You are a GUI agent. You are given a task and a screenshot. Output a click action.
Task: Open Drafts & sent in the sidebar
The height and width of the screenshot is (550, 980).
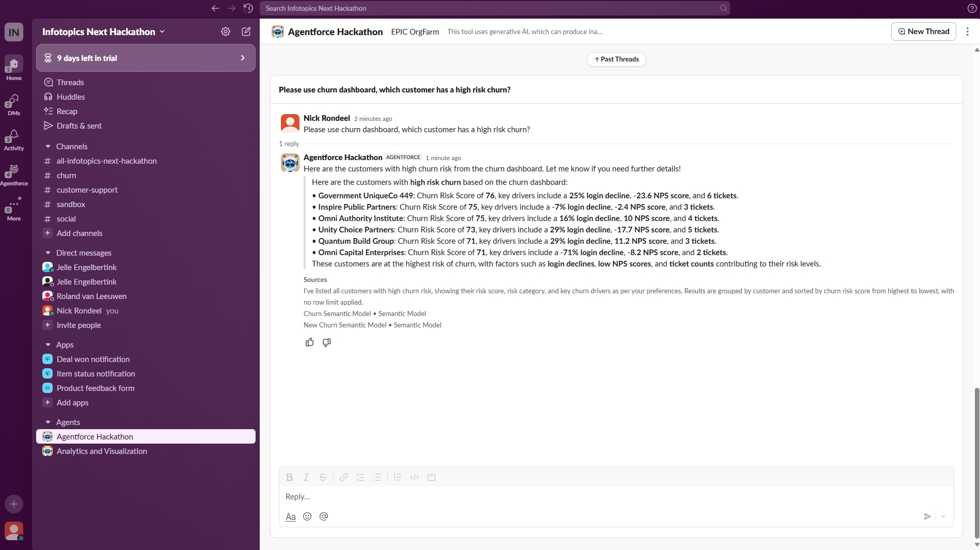pos(146,126)
